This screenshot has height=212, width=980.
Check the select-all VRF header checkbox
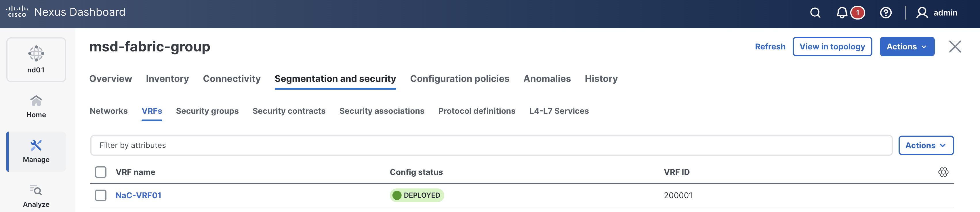(x=101, y=172)
